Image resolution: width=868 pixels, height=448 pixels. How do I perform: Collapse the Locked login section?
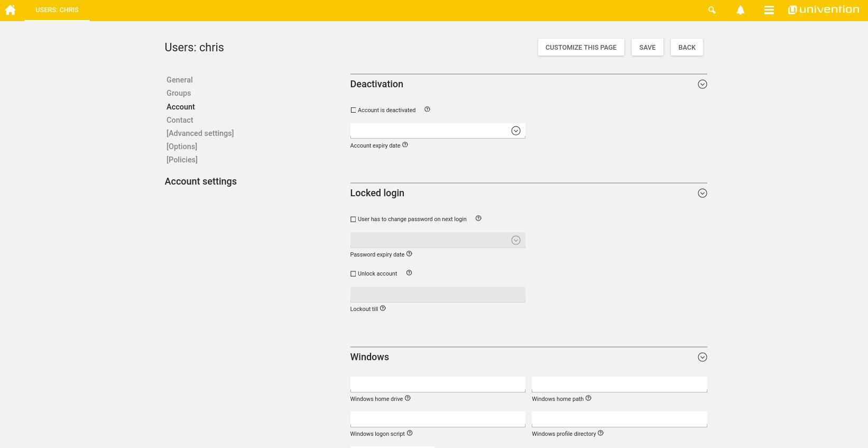[702, 193]
